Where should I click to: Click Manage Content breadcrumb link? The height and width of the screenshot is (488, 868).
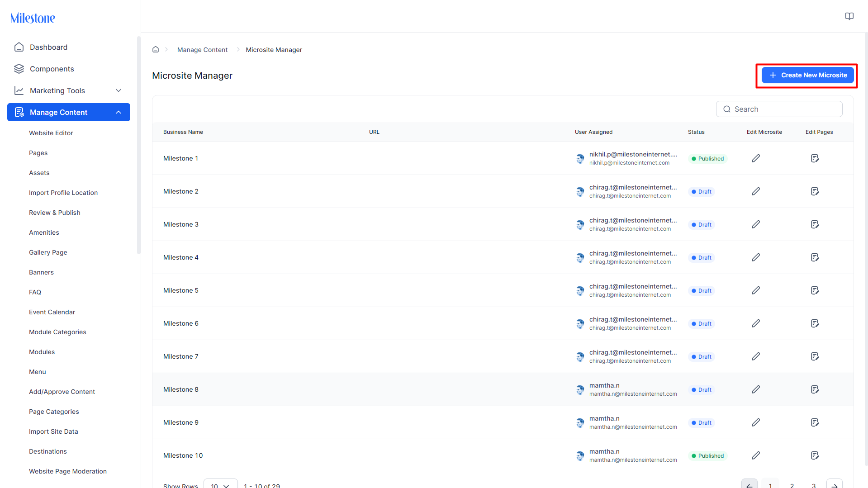202,50
